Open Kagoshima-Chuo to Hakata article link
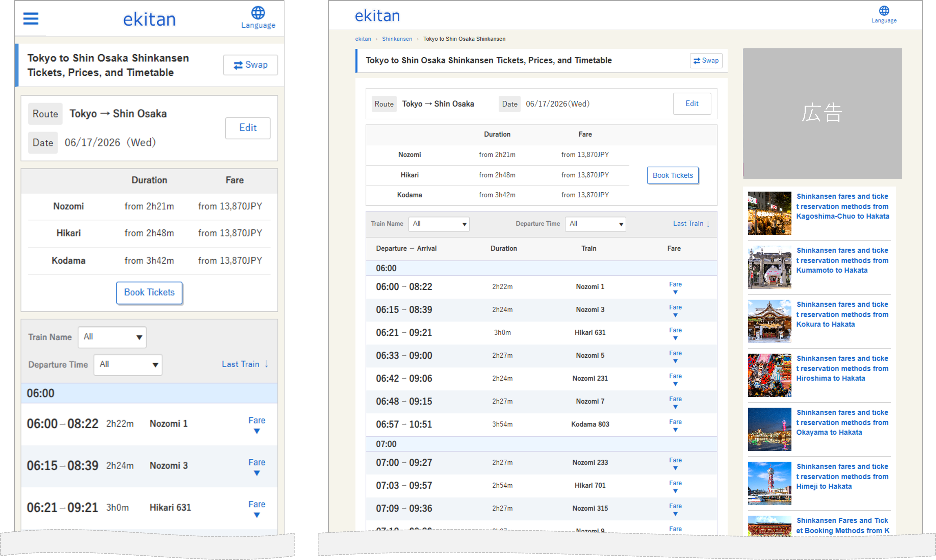Screen dimensions: 936x560 point(842,206)
